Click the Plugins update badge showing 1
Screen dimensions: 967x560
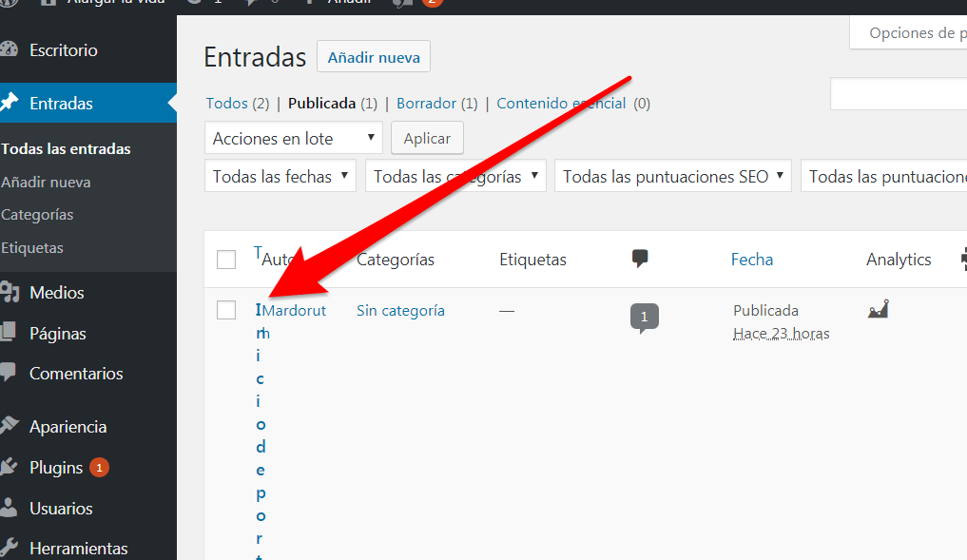click(99, 468)
